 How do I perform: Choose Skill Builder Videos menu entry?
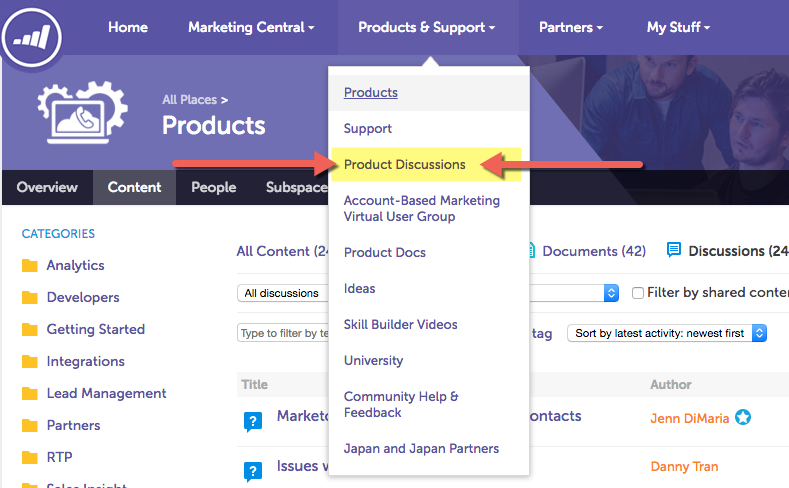(x=401, y=324)
